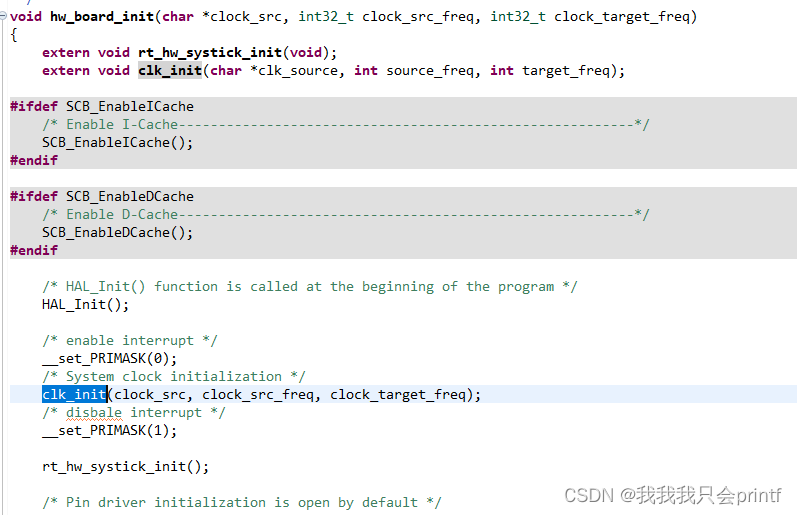
Task: Click the SCB_EnableDCache(); call
Action: 117,232
